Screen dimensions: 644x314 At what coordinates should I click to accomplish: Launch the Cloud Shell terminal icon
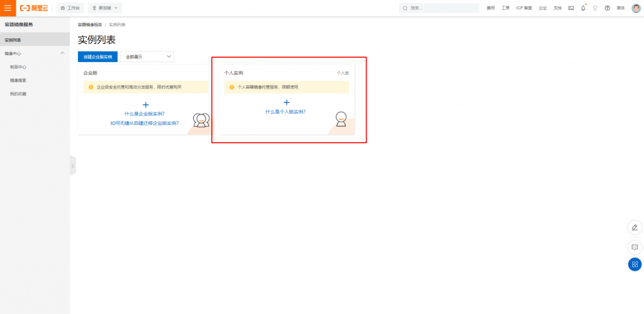(571, 8)
